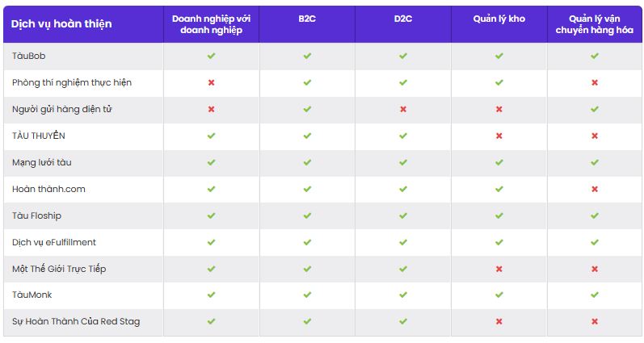Click Mạng lưới tàu's D2C checkmark

pos(403,162)
